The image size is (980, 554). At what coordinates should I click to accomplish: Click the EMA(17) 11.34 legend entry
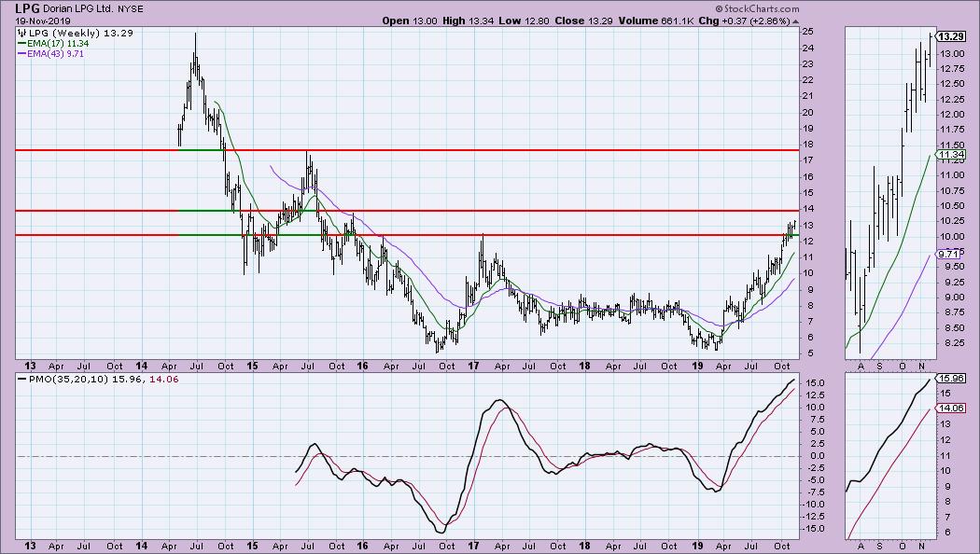(x=58, y=44)
